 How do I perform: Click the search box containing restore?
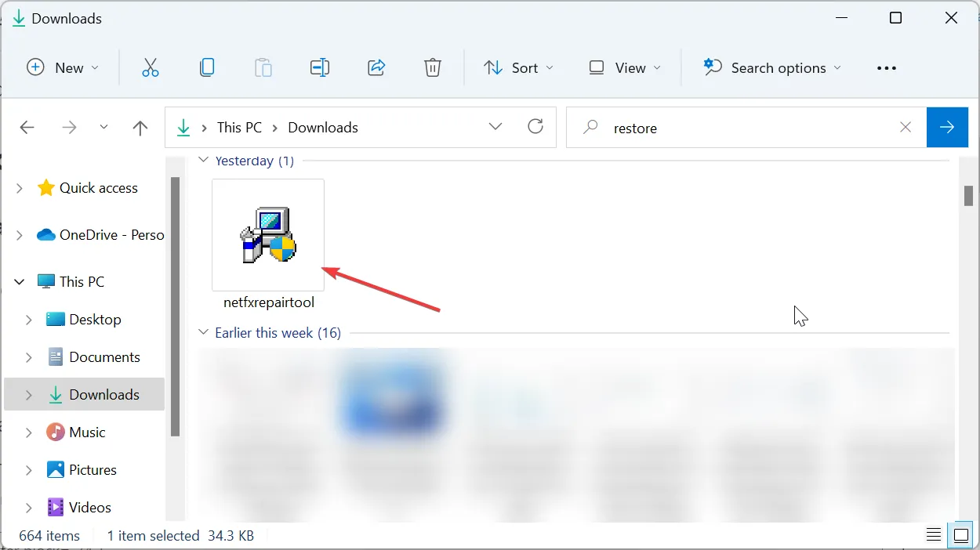coord(745,128)
